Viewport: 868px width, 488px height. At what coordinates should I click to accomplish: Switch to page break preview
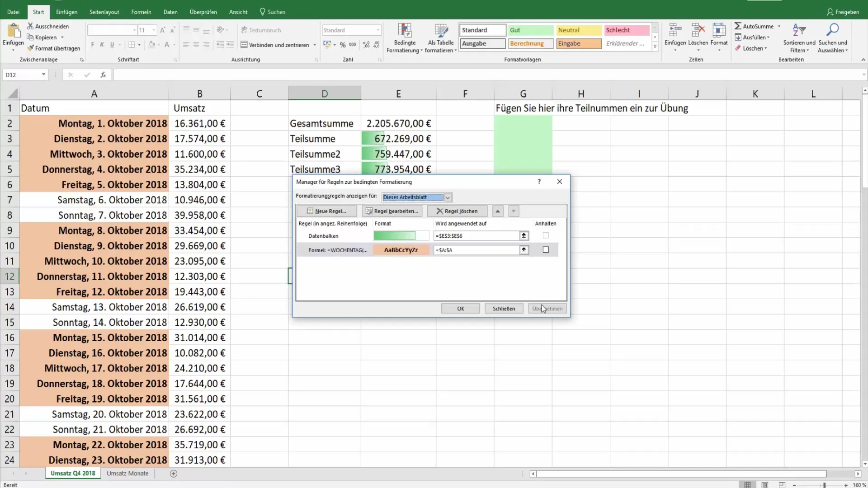(782, 485)
